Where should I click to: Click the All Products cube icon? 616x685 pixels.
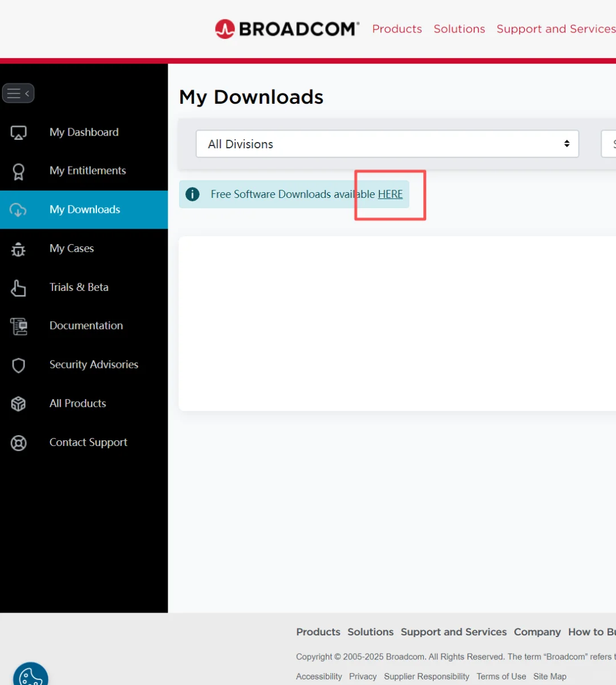point(18,404)
